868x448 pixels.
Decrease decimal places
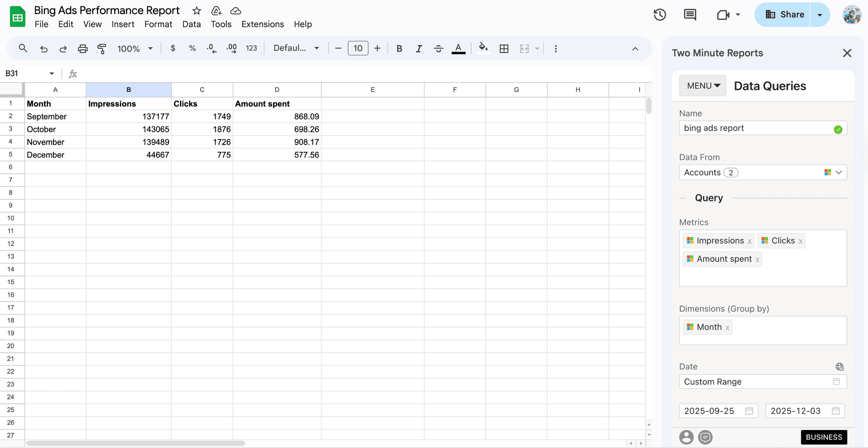pyautogui.click(x=211, y=48)
